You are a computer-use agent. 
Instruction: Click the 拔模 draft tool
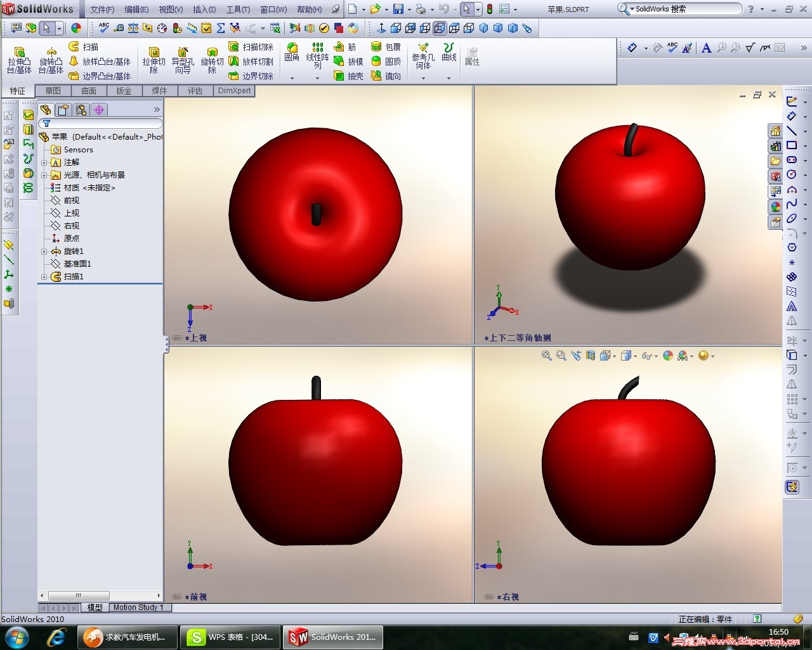pyautogui.click(x=348, y=62)
